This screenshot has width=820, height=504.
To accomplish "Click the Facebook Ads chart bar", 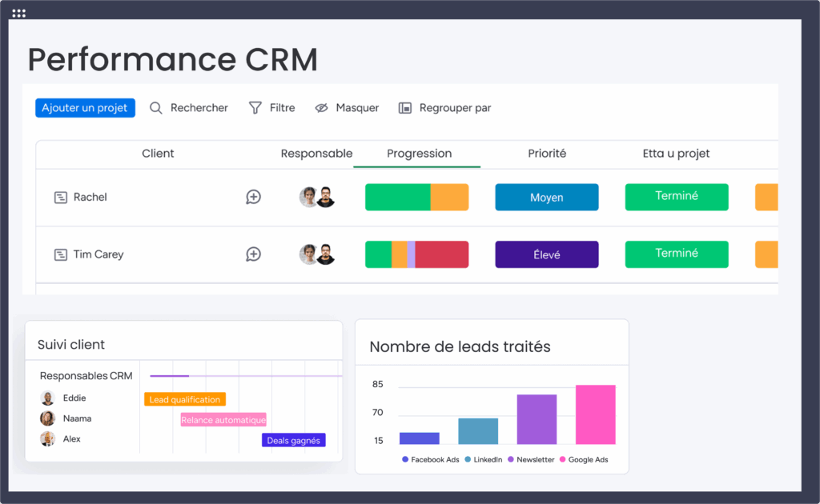I will (x=420, y=438).
